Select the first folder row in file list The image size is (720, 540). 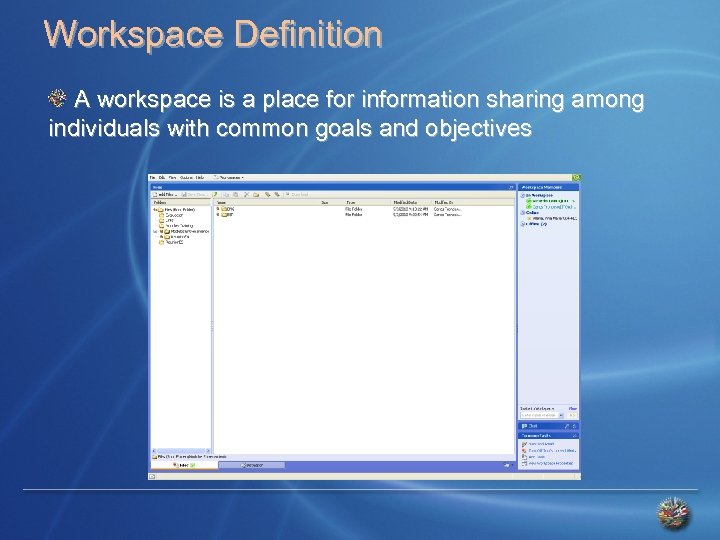click(340, 209)
